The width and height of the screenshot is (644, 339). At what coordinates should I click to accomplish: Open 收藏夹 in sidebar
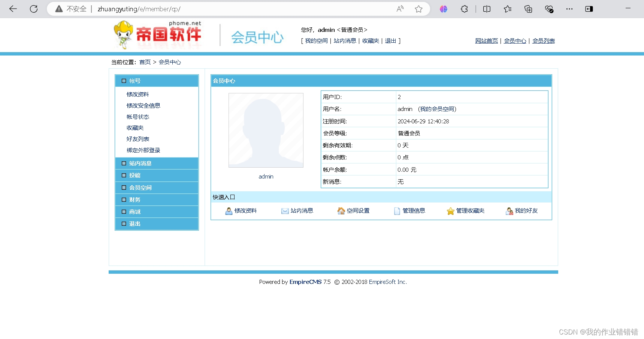tap(135, 128)
